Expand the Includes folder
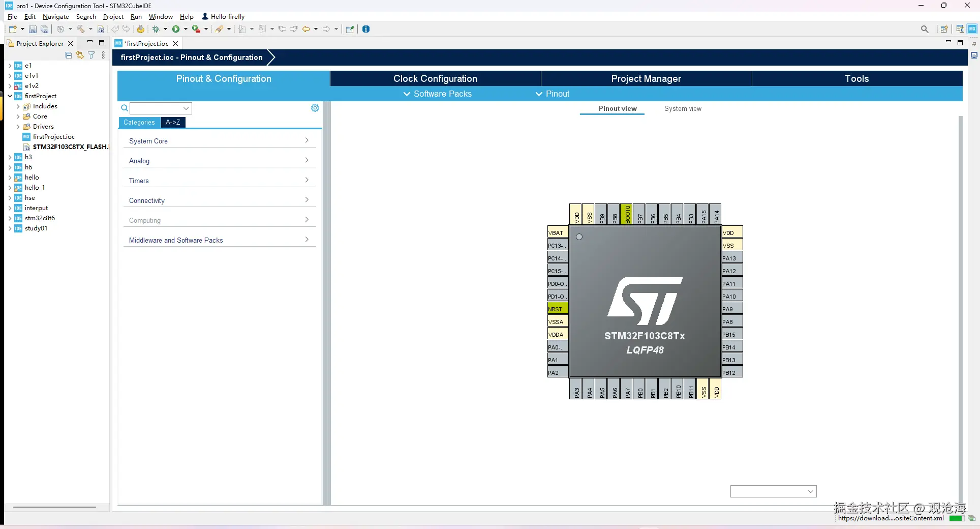This screenshot has height=529, width=980. click(x=18, y=106)
